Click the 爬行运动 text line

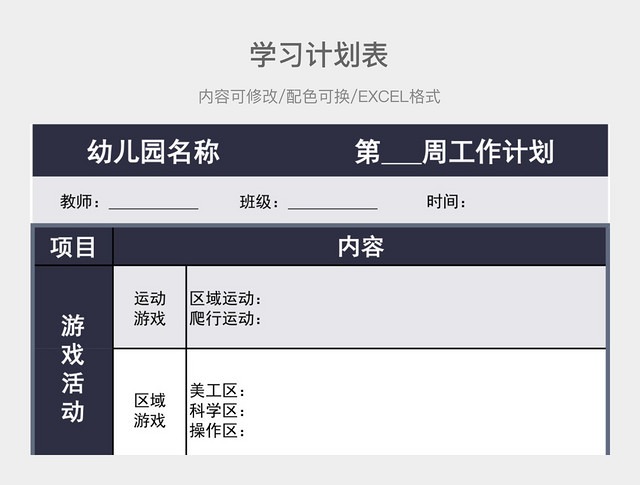[x=225, y=318]
